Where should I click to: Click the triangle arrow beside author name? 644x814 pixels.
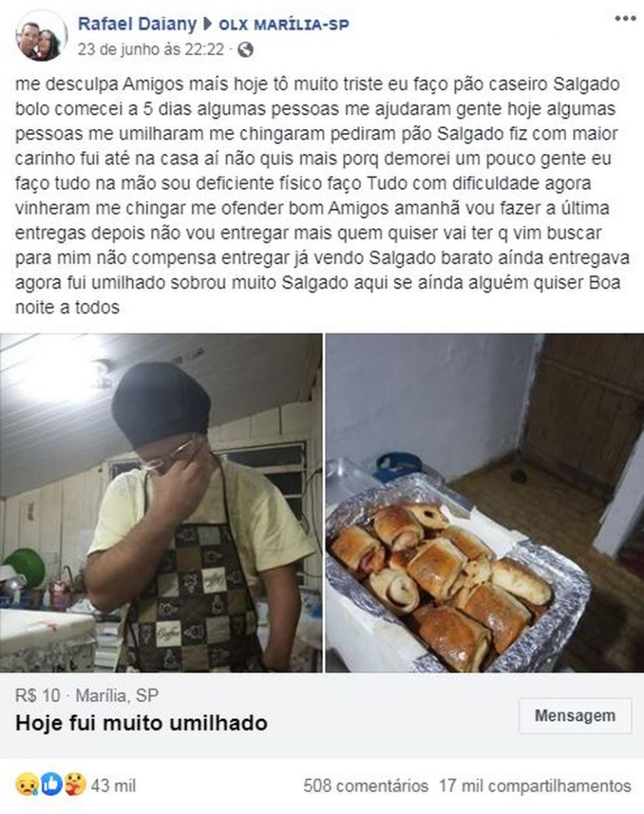tap(207, 25)
